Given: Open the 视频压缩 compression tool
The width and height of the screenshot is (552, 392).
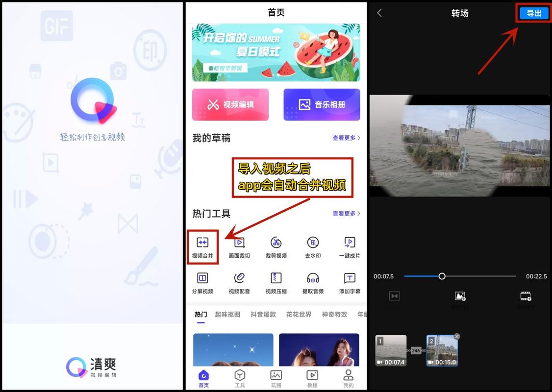Looking at the screenshot, I should pos(276,283).
